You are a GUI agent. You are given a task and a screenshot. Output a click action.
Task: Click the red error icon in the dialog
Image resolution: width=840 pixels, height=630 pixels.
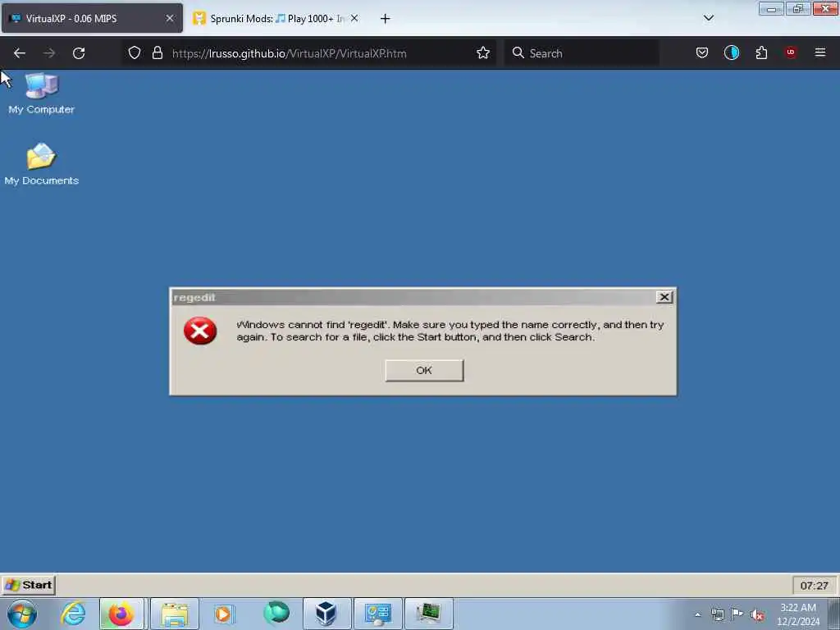point(200,331)
